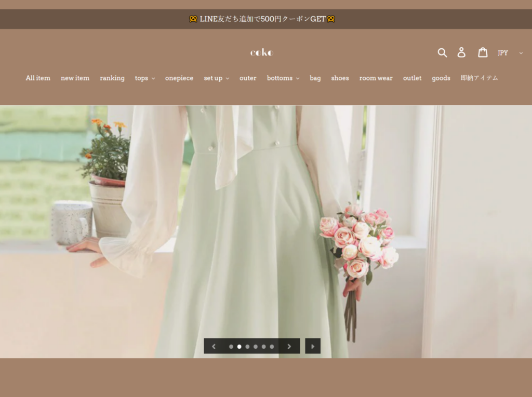Open the new item page

coord(75,78)
